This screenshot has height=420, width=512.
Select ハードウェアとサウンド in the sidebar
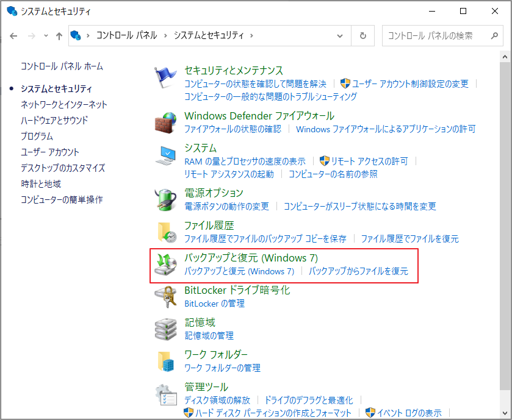(54, 120)
